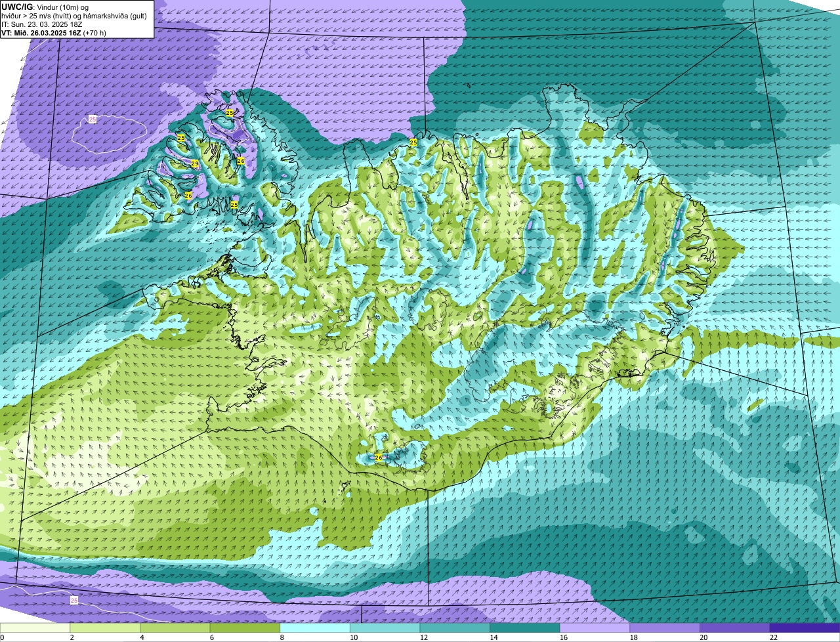Click the 0–2 m/s pale cream legend swatch
Viewport: 840px width, 642px height.
click(x=35, y=628)
